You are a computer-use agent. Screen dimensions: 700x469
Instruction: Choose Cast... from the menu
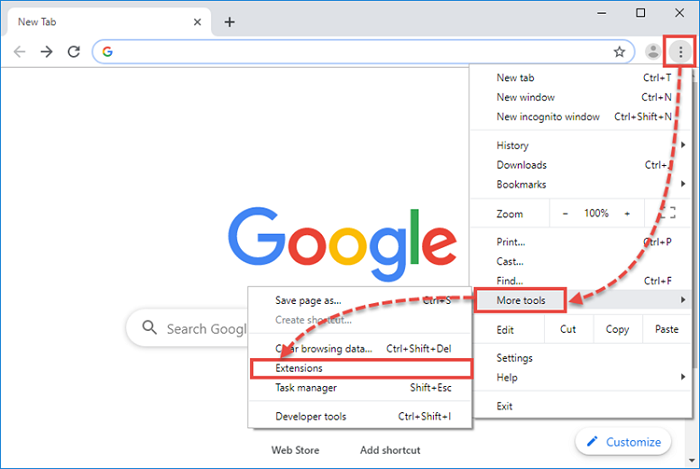[580, 261]
